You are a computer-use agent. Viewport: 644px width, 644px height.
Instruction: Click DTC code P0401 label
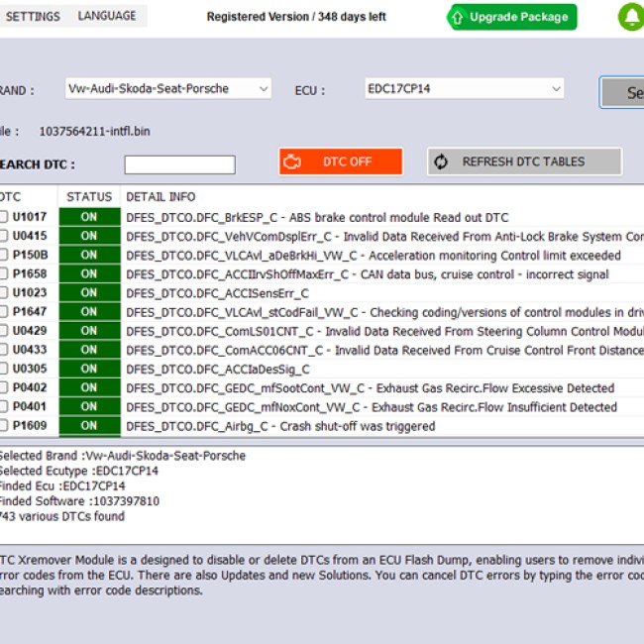[x=30, y=406]
